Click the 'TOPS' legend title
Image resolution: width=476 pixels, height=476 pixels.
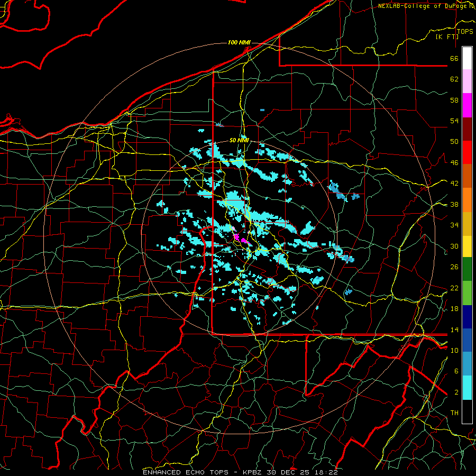pyautogui.click(x=465, y=32)
